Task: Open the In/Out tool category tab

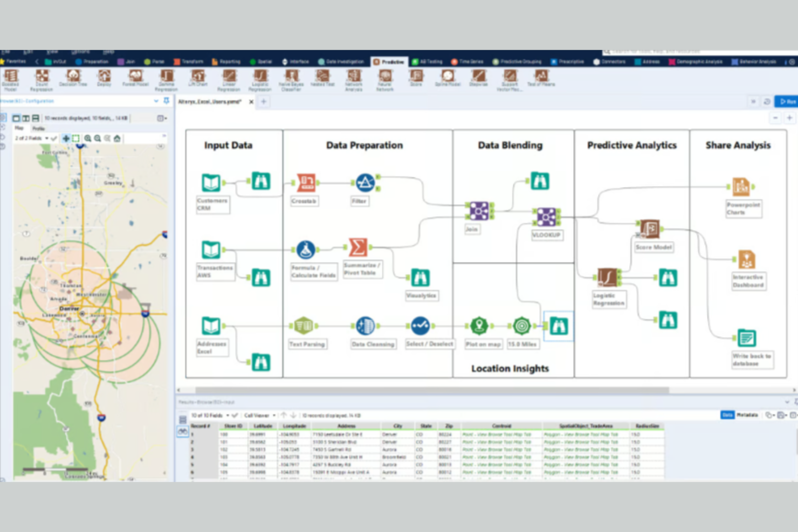Action: [x=56, y=61]
